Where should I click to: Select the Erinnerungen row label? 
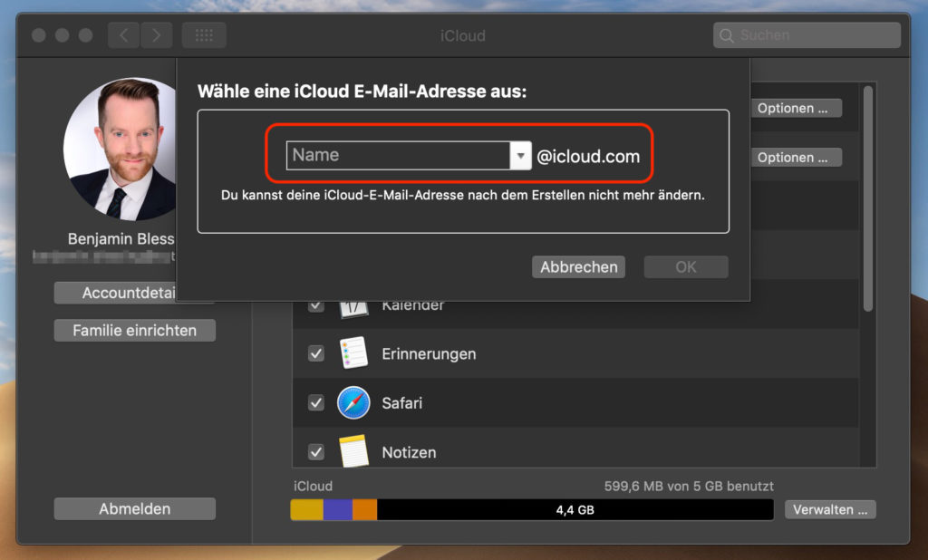[429, 354]
